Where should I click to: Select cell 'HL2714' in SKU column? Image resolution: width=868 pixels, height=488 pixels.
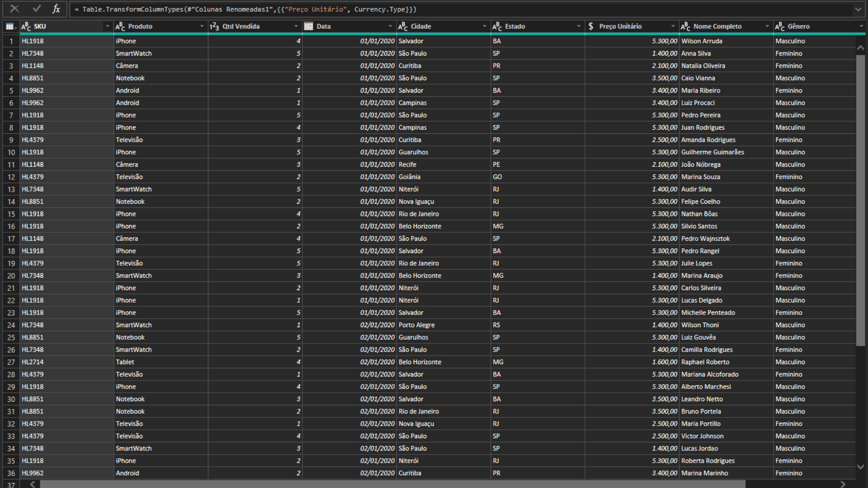click(x=67, y=362)
